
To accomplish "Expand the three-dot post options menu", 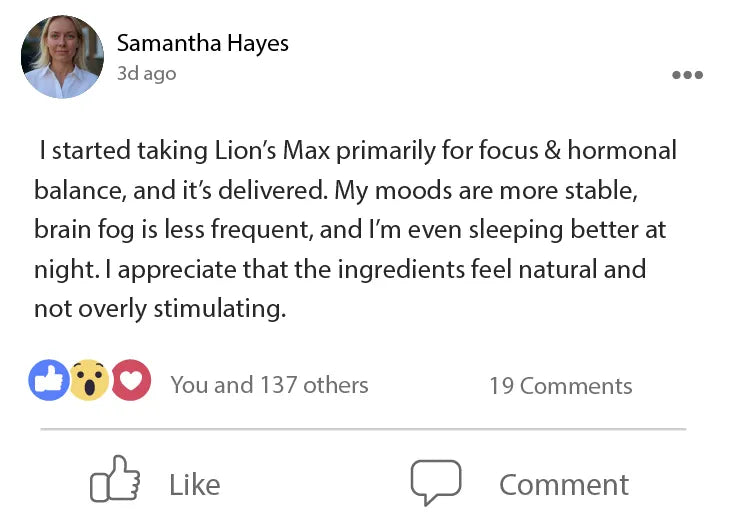I will pyautogui.click(x=687, y=75).
